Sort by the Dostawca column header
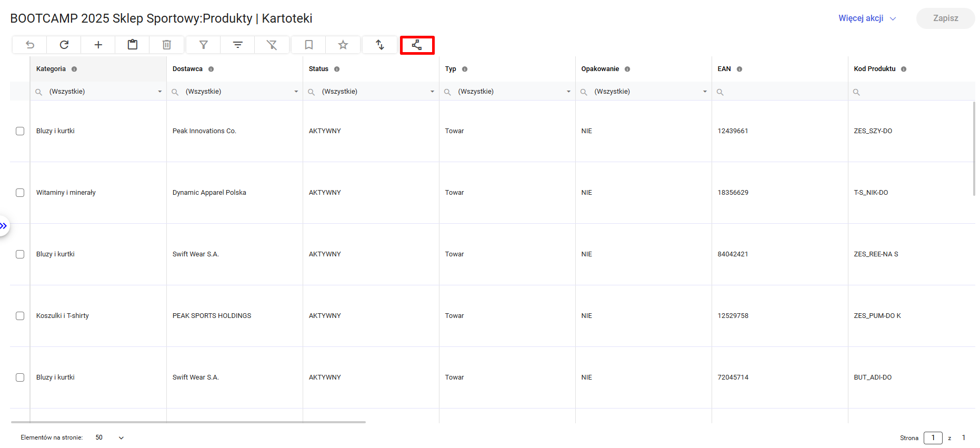Image resolution: width=980 pixels, height=448 pixels. tap(187, 69)
